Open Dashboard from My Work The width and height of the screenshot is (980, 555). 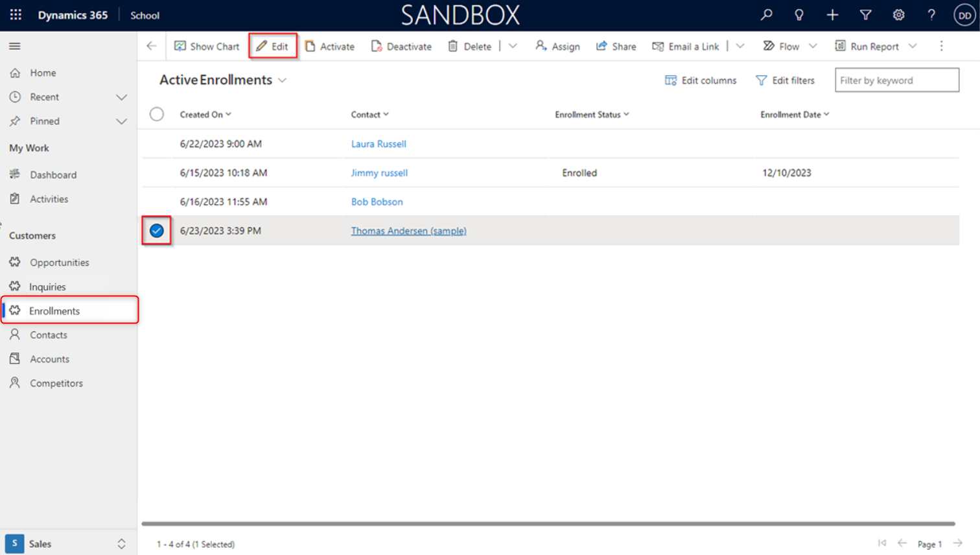(x=53, y=175)
